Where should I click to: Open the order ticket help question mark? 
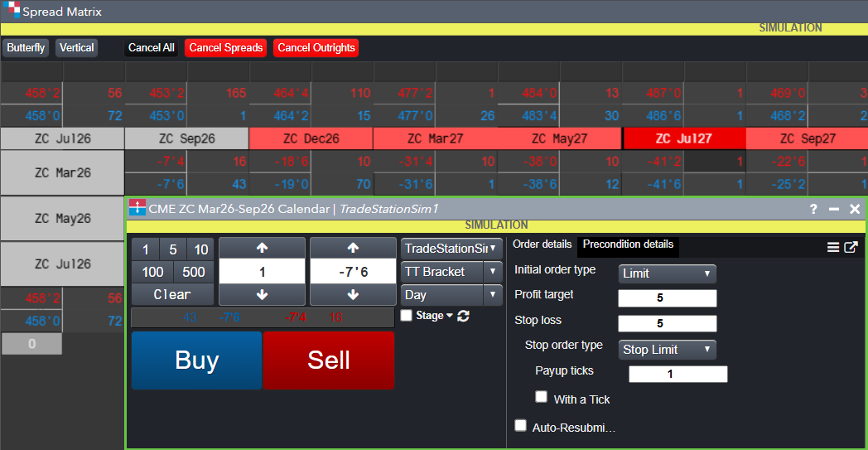813,209
